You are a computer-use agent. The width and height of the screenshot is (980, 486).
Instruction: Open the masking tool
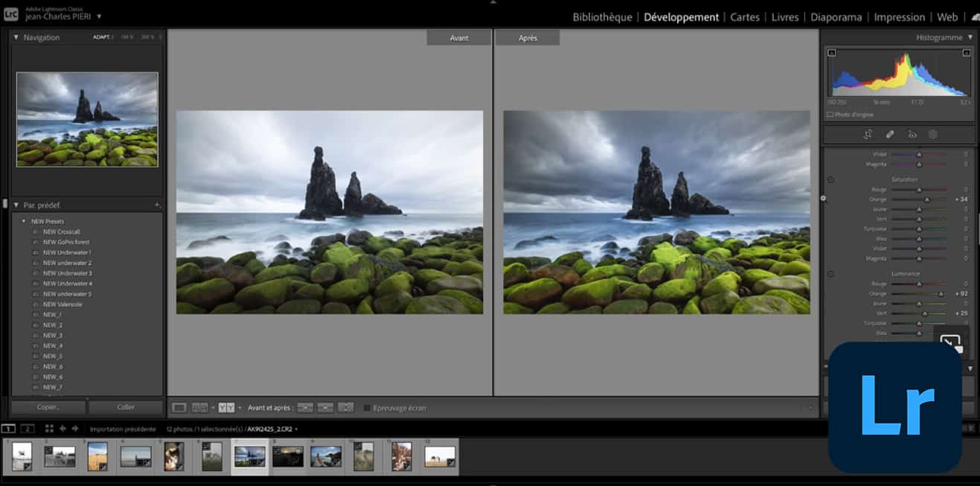coord(932,135)
